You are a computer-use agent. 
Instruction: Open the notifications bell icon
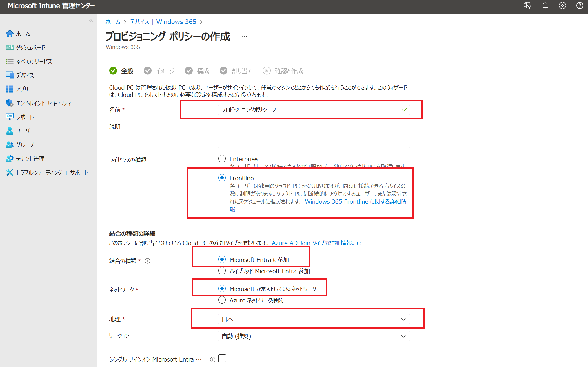545,6
